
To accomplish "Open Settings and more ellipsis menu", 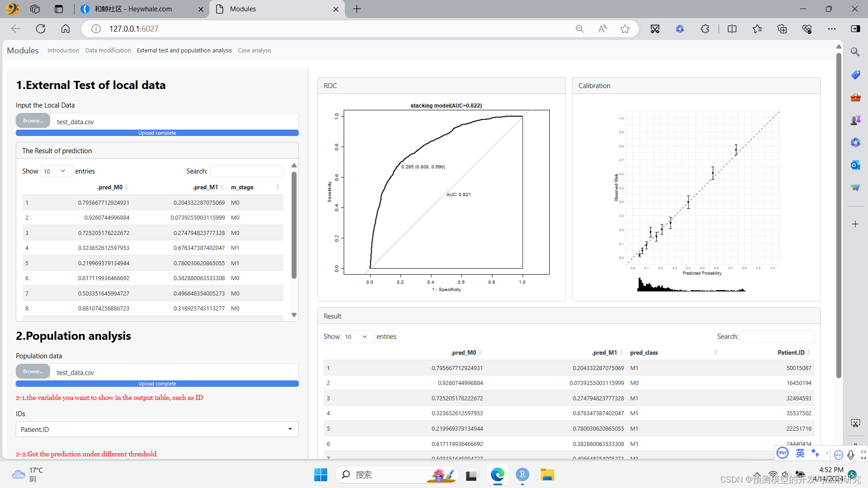I will click(832, 29).
